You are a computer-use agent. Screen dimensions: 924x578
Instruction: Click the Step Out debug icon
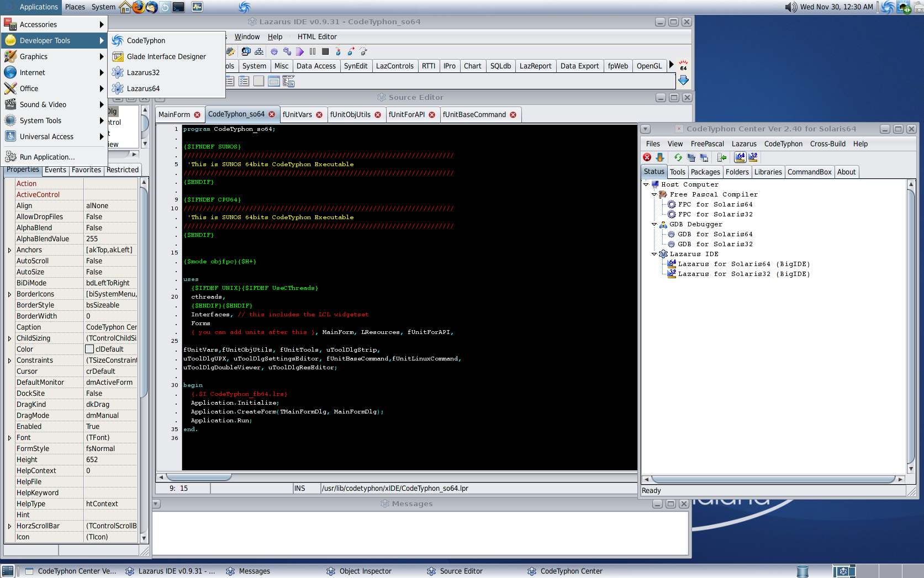pyautogui.click(x=363, y=51)
